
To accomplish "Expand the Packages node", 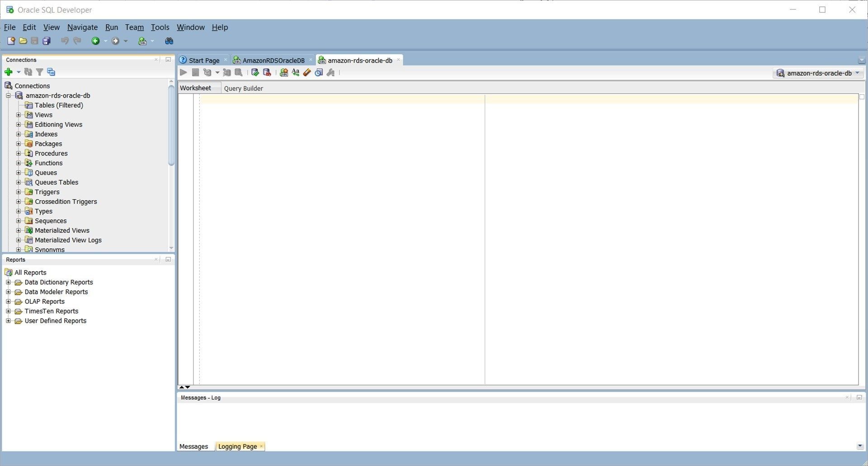I will (x=19, y=144).
